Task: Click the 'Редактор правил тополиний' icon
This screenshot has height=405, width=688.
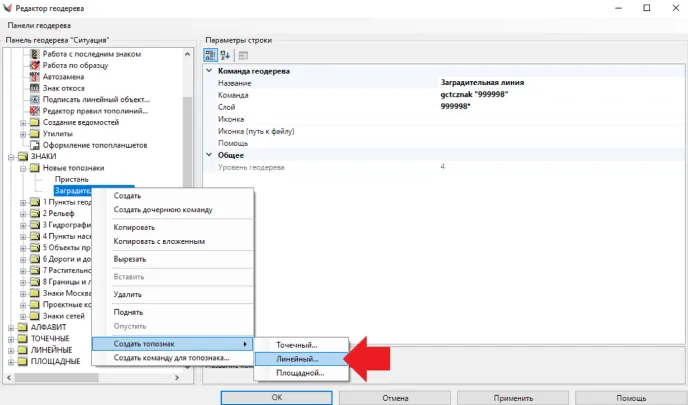Action: (x=35, y=111)
